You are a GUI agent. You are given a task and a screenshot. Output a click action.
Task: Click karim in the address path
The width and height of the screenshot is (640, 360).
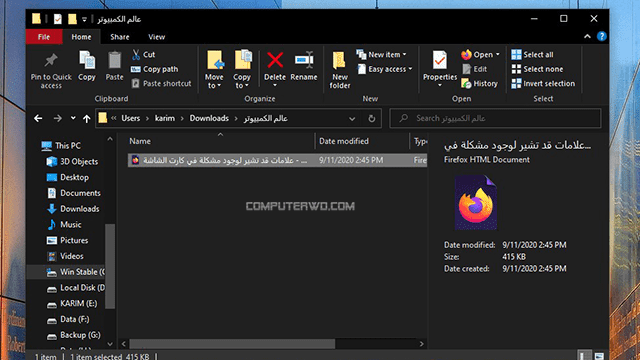click(x=165, y=118)
